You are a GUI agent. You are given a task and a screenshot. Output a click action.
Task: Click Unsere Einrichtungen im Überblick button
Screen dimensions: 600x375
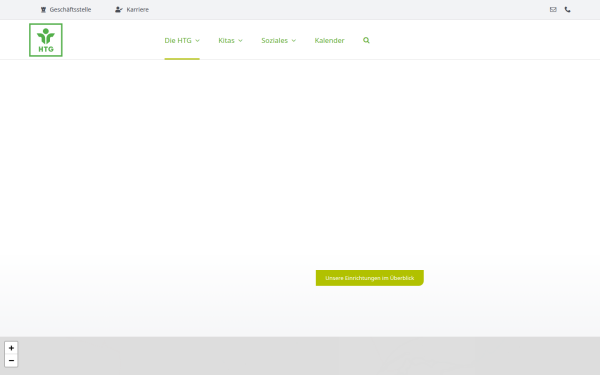370,278
